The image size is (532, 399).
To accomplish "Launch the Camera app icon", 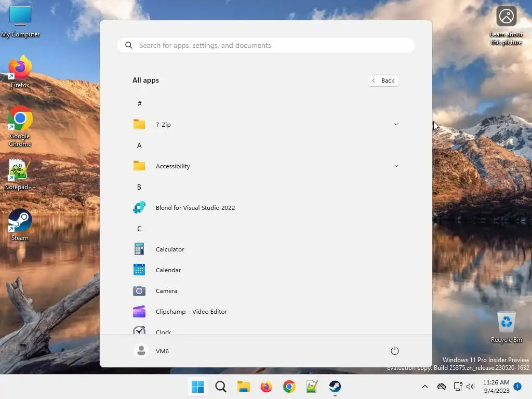I will coord(139,291).
